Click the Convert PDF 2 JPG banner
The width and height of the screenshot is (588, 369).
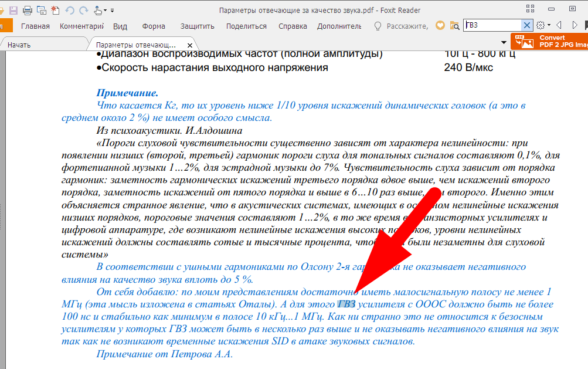tap(549, 41)
